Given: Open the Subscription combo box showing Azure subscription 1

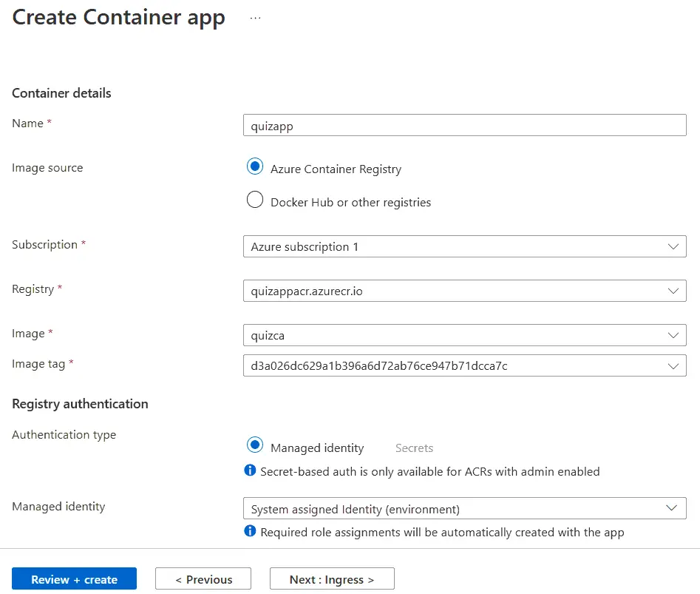Looking at the screenshot, I should [x=464, y=246].
